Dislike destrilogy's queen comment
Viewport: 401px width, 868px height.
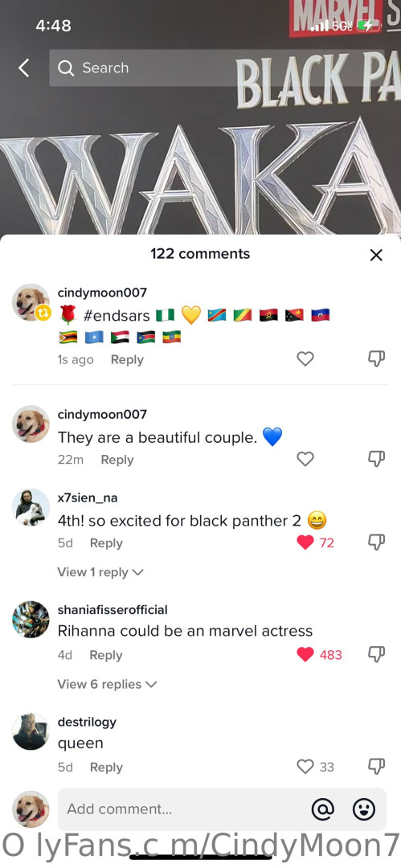tap(377, 767)
